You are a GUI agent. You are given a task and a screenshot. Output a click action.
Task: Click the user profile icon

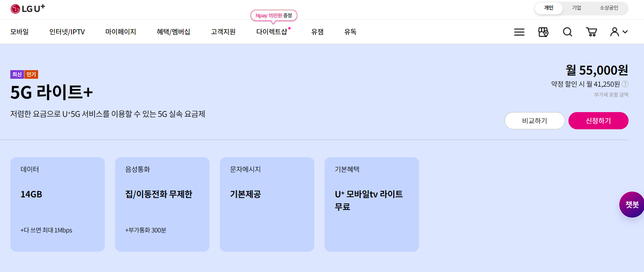[x=615, y=32]
